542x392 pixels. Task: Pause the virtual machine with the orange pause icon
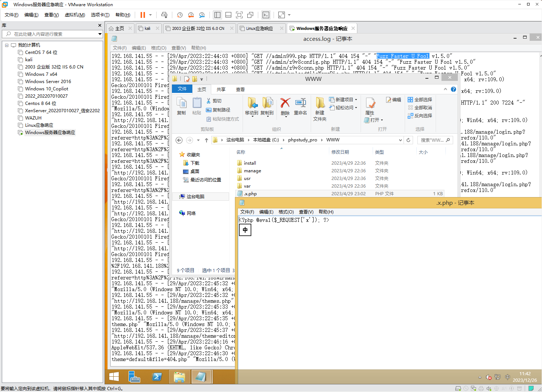pyautogui.click(x=143, y=15)
